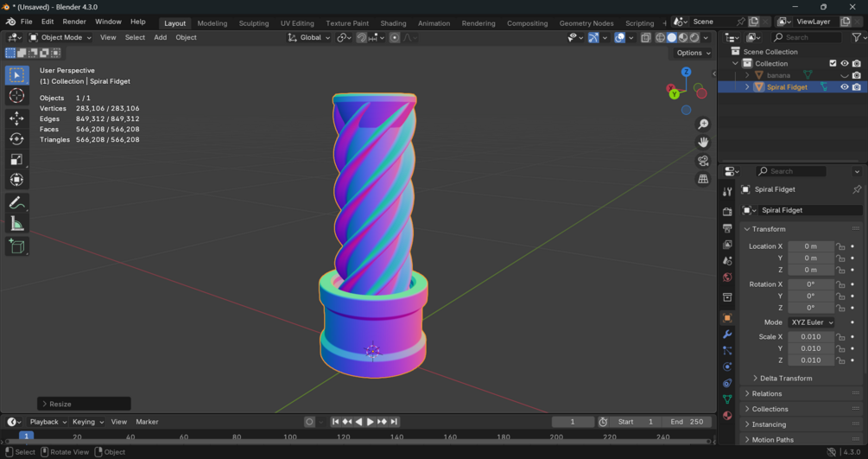
Task: Open the Render menu
Action: [74, 22]
